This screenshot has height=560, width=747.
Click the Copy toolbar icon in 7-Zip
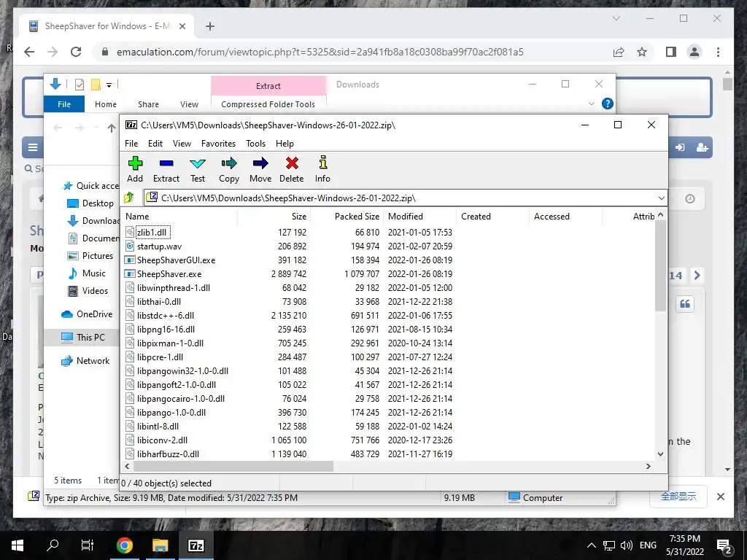click(229, 169)
